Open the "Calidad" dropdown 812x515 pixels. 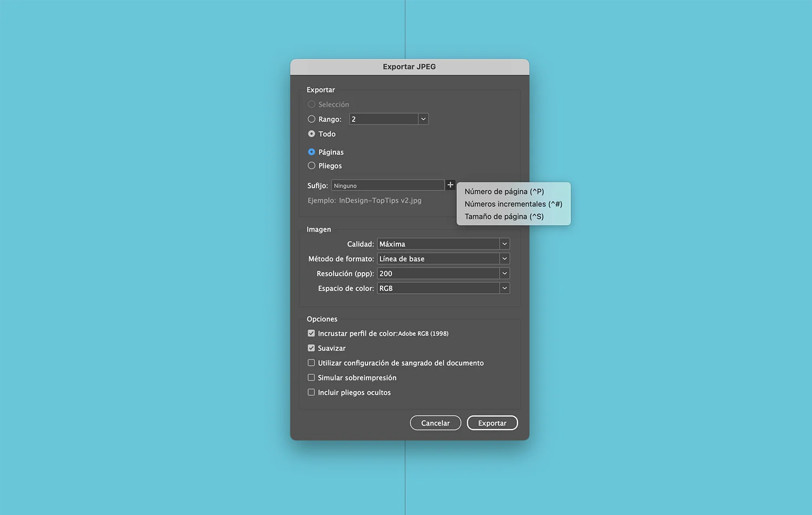(x=504, y=243)
